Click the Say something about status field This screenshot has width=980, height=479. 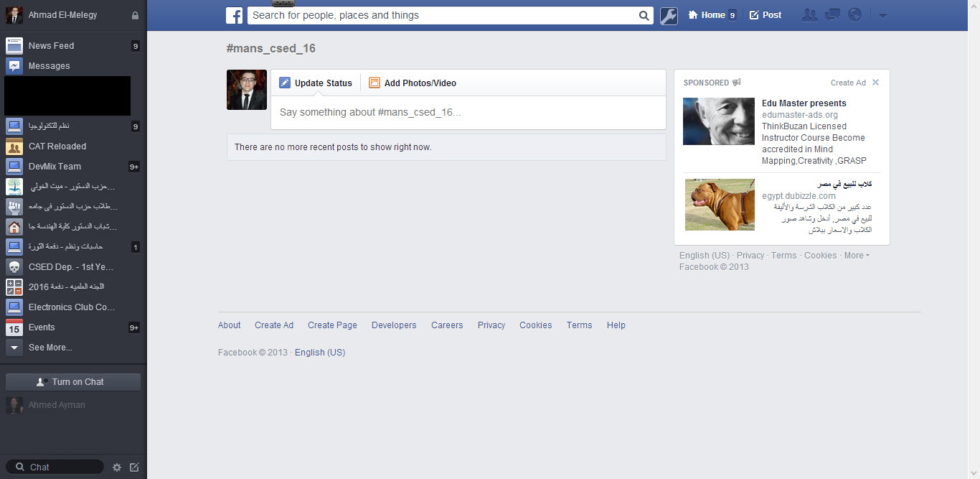(468, 113)
